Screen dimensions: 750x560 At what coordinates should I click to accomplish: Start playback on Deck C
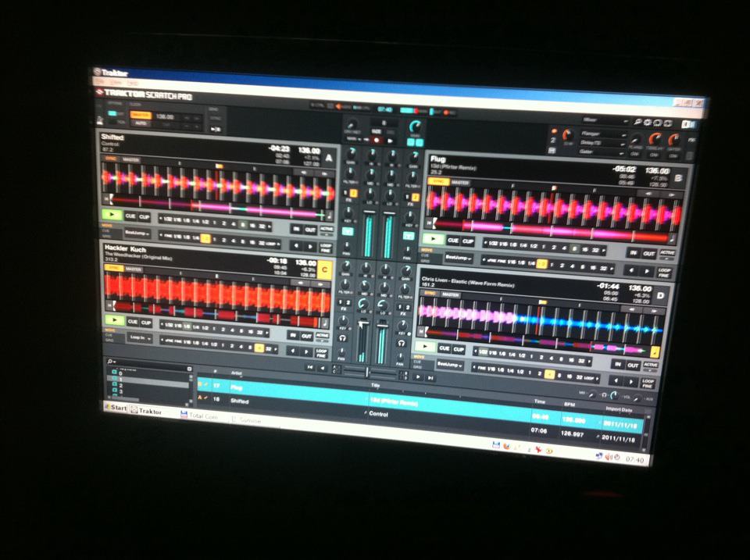click(114, 320)
